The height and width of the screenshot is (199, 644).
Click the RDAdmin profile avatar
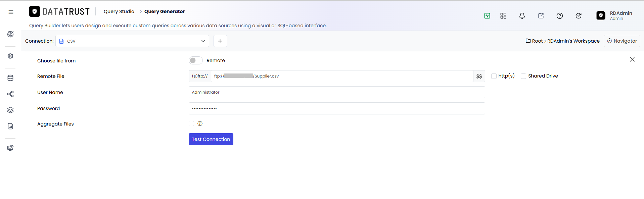[601, 15]
